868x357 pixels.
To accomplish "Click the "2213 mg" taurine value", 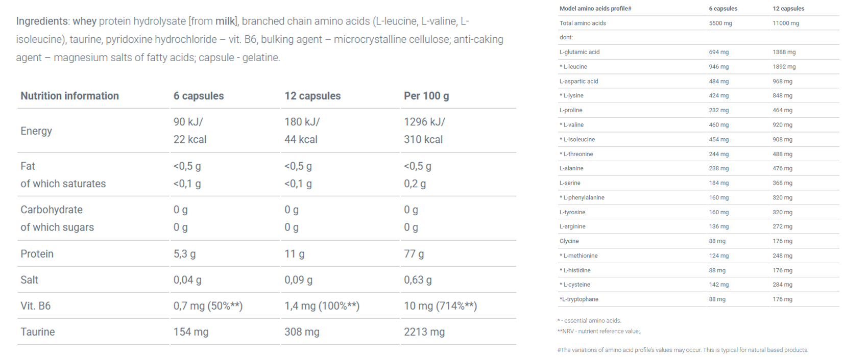I will [424, 332].
